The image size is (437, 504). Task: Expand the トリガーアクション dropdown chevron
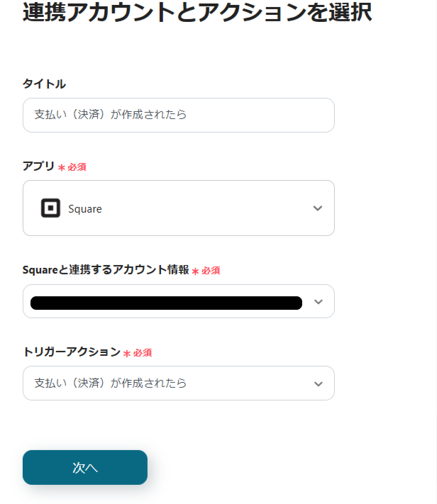(318, 383)
